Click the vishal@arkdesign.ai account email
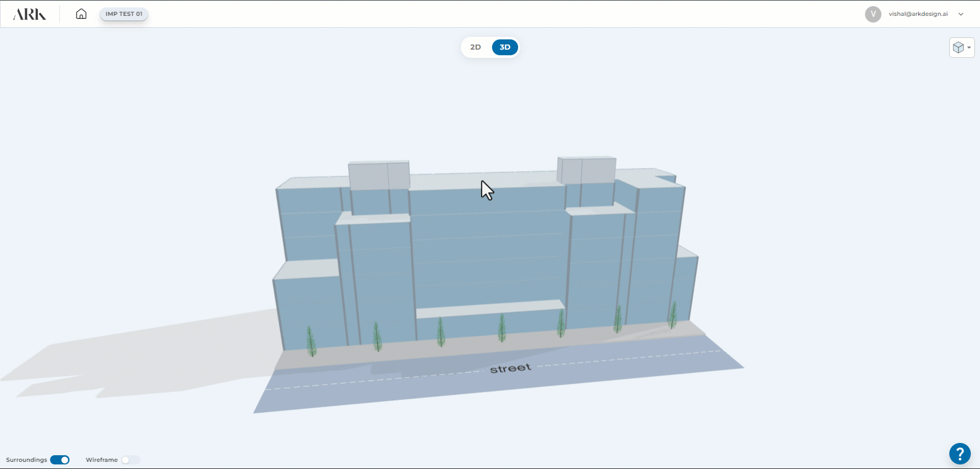 click(918, 14)
